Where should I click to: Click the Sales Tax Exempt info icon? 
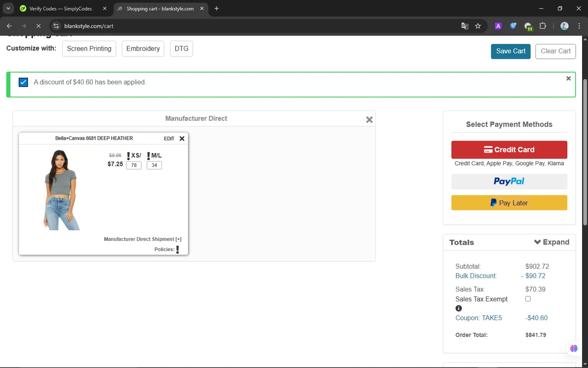459,308
